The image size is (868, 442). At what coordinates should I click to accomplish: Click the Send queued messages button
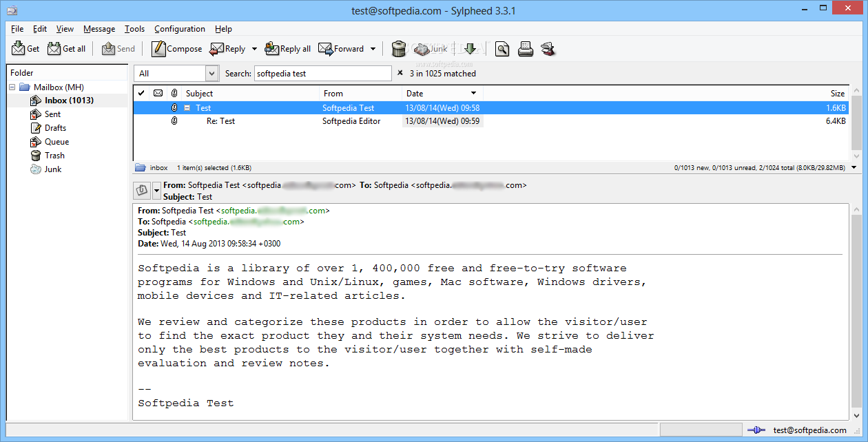[118, 49]
